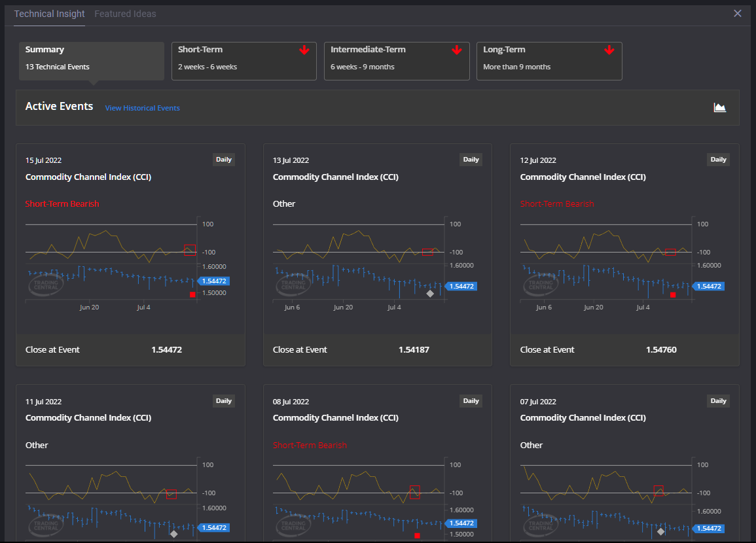Select the Technical Insight tab
This screenshot has width=756, height=543.
pyautogui.click(x=49, y=14)
